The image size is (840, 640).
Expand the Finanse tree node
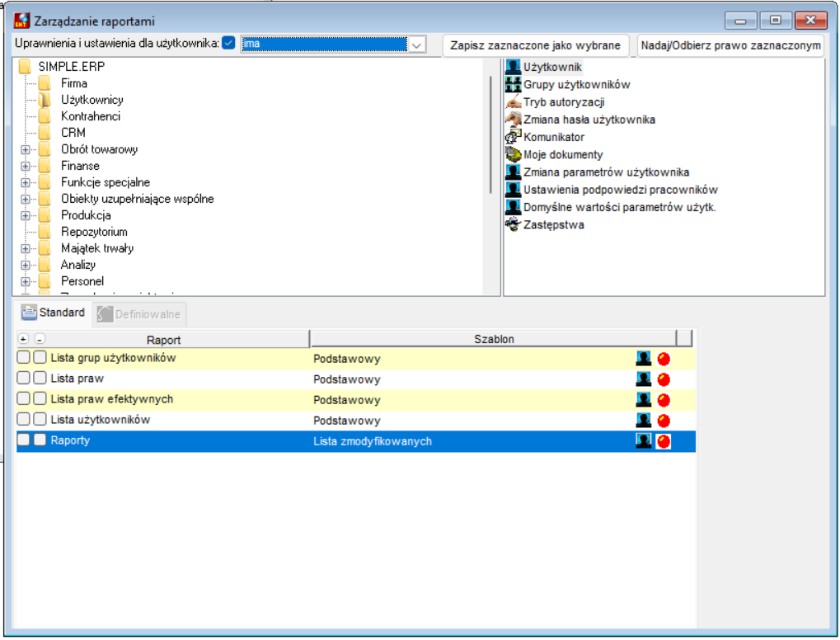tap(26, 166)
